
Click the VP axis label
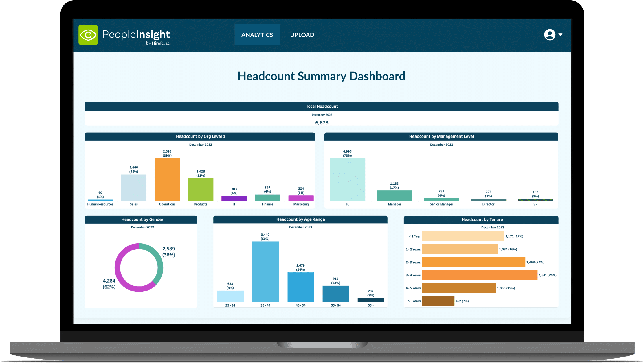pos(535,204)
